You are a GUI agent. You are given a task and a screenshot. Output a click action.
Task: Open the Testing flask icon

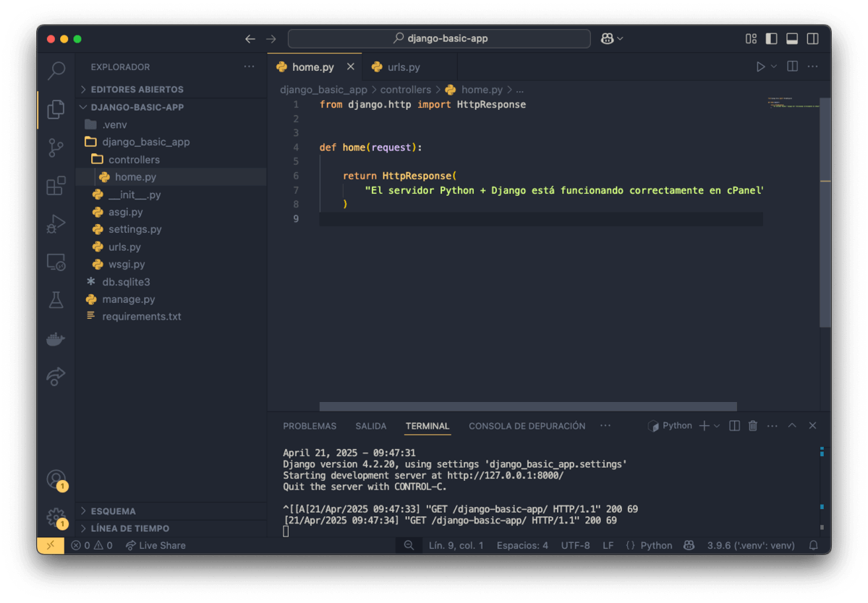coord(56,300)
